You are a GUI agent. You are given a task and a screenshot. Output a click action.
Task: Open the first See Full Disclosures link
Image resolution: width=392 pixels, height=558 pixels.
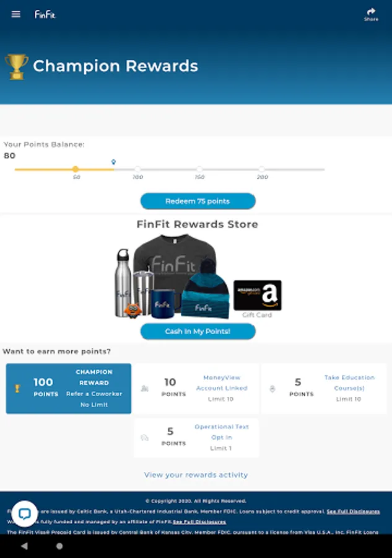pos(353,511)
